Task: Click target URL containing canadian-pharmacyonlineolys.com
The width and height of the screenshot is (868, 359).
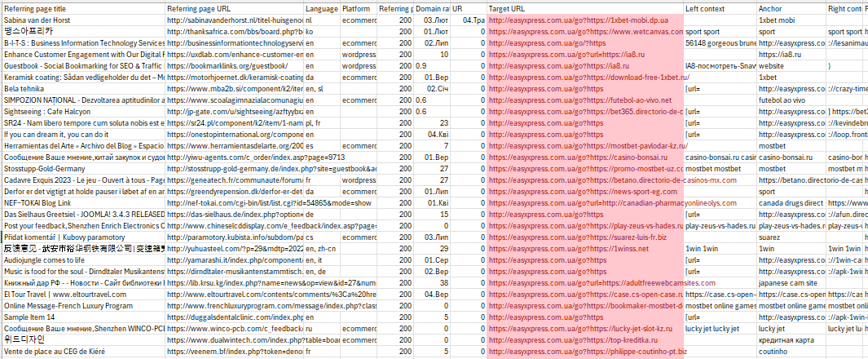Action: coord(585,203)
